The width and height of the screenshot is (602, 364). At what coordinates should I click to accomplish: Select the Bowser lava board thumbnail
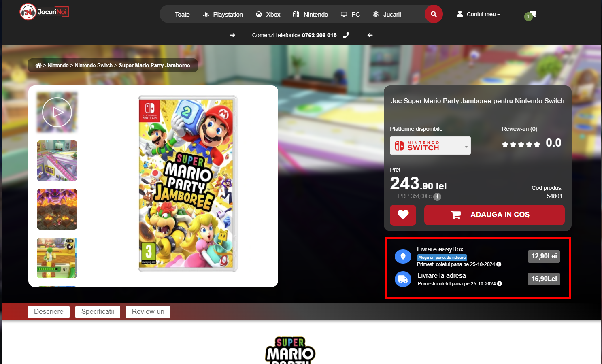pyautogui.click(x=57, y=209)
